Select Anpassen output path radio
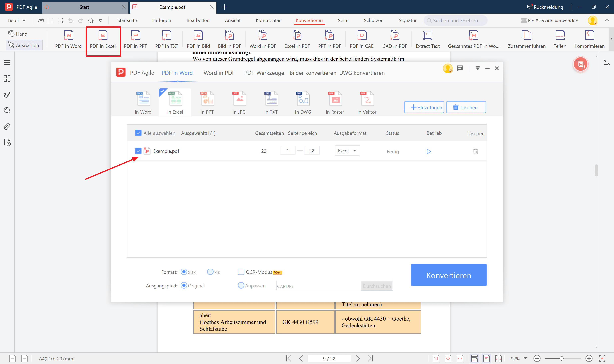 click(x=241, y=285)
